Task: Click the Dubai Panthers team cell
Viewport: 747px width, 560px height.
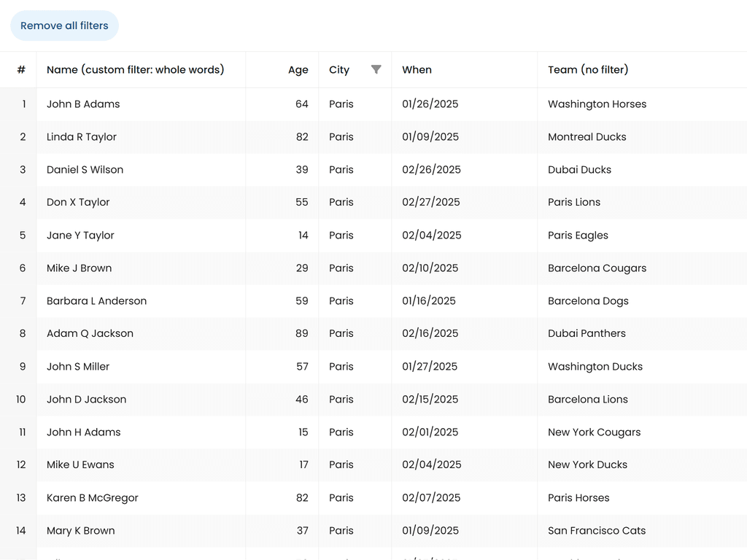Action: tap(587, 334)
